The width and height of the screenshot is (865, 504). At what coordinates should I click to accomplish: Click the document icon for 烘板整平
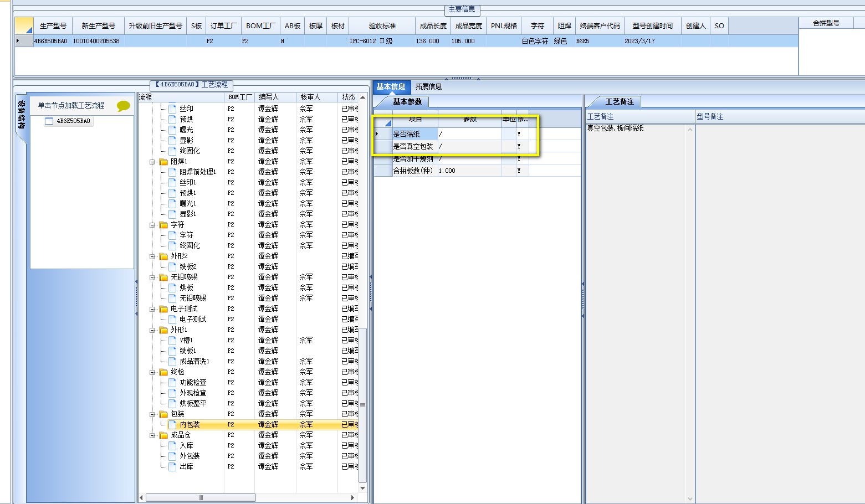(172, 404)
